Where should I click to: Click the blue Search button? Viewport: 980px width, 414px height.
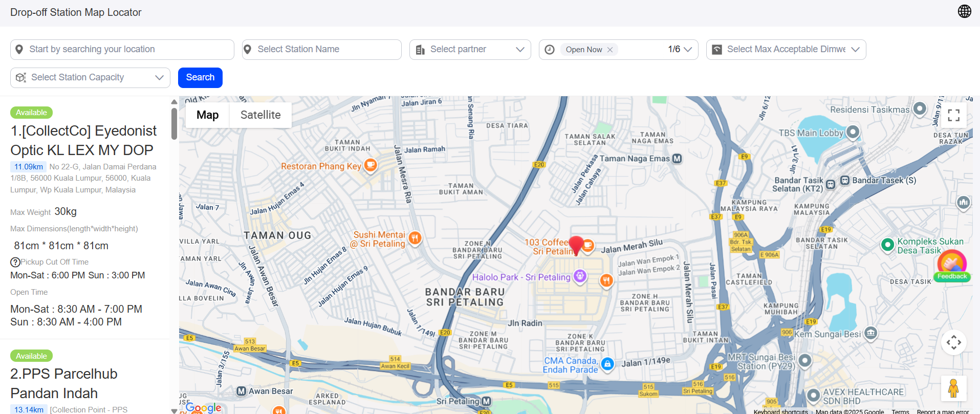point(200,78)
